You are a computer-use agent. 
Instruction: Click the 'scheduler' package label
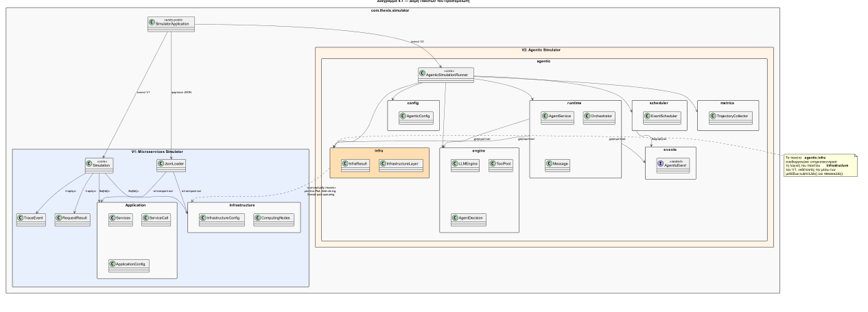click(x=660, y=102)
